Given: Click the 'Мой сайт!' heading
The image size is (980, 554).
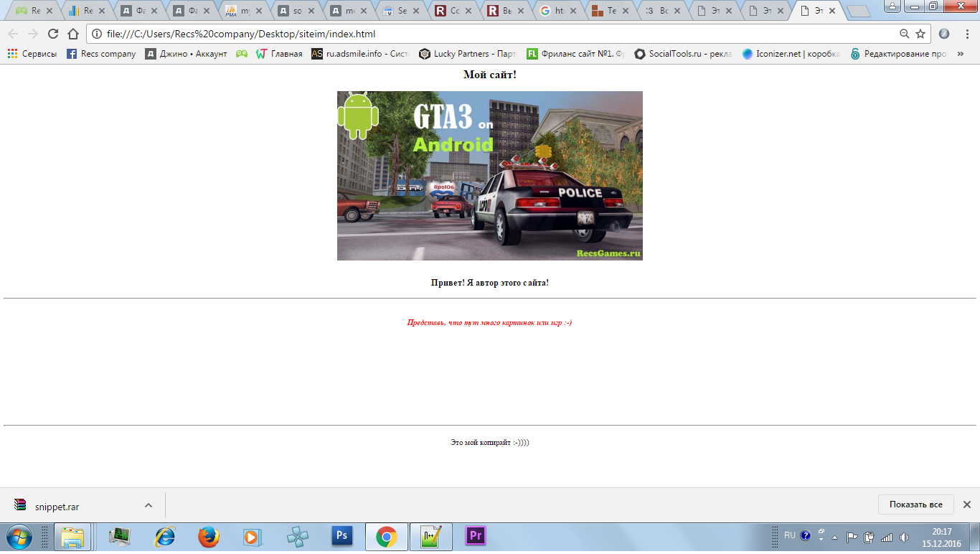Looking at the screenshot, I should [x=490, y=75].
